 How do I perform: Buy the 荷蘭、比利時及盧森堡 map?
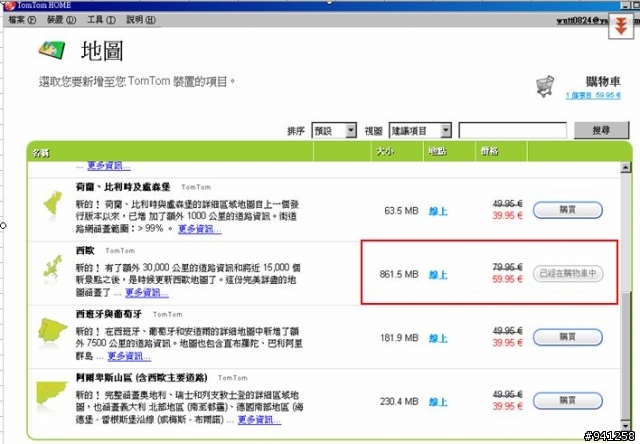tap(568, 210)
